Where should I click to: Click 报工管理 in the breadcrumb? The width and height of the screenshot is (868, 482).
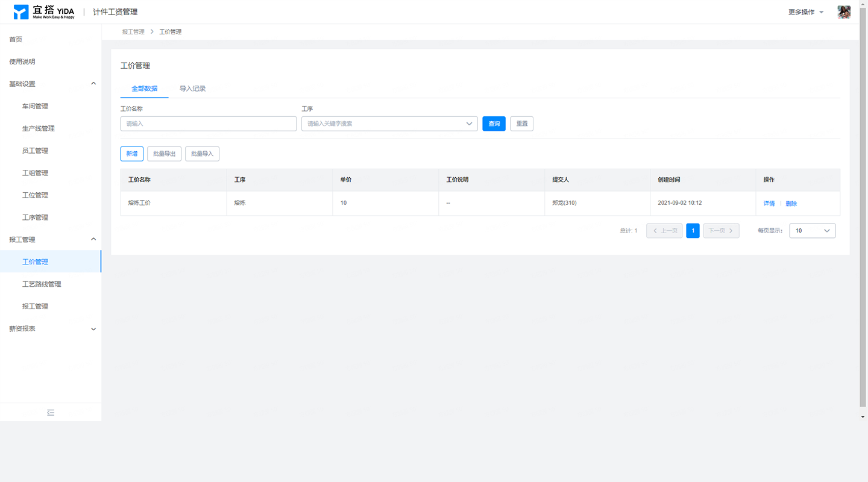133,32
